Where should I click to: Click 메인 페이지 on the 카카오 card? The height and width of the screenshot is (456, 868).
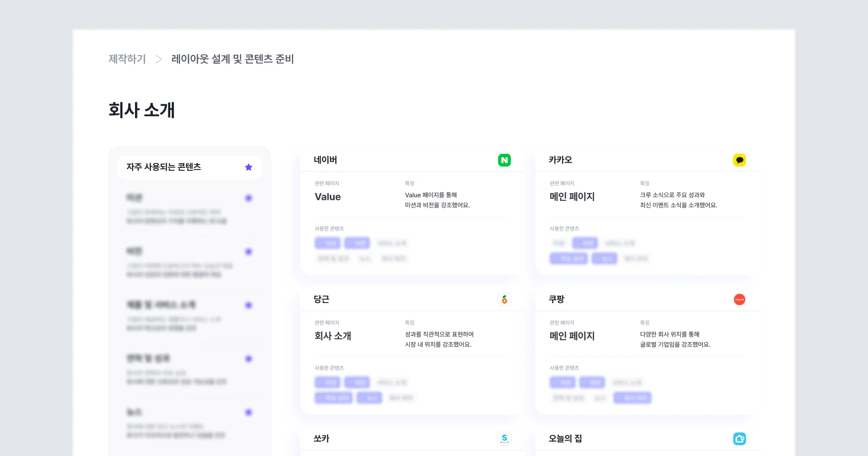pos(572,196)
